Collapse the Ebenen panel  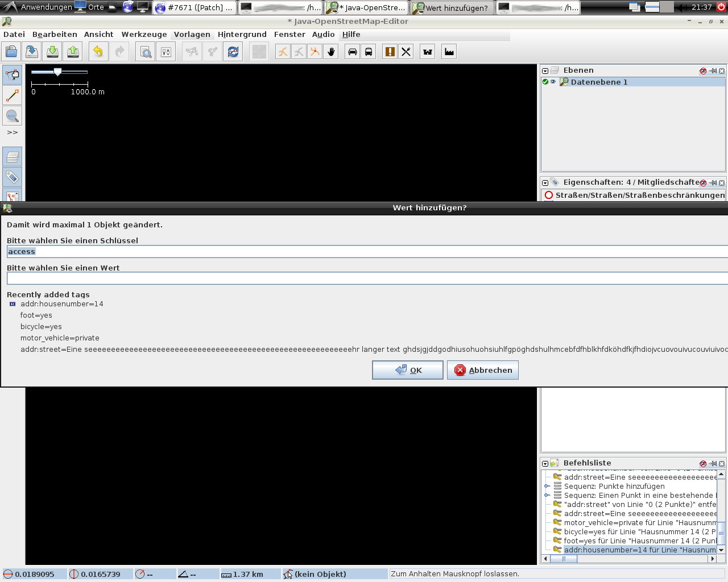click(x=545, y=71)
